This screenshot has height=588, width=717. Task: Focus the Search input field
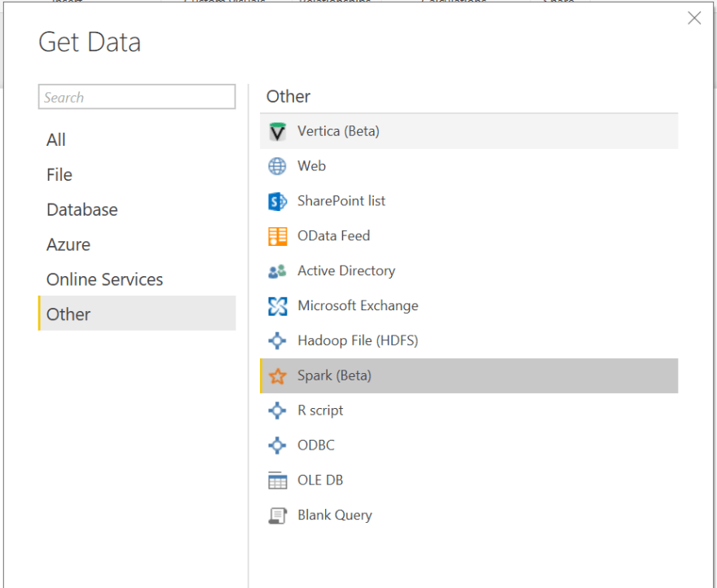pyautogui.click(x=137, y=96)
